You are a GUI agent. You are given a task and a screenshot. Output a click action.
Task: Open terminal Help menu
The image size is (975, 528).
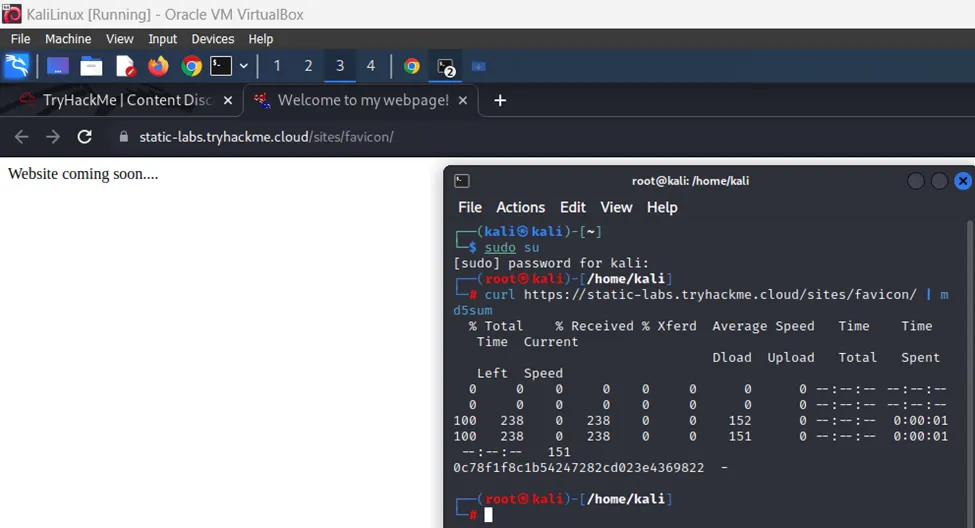[x=662, y=207]
